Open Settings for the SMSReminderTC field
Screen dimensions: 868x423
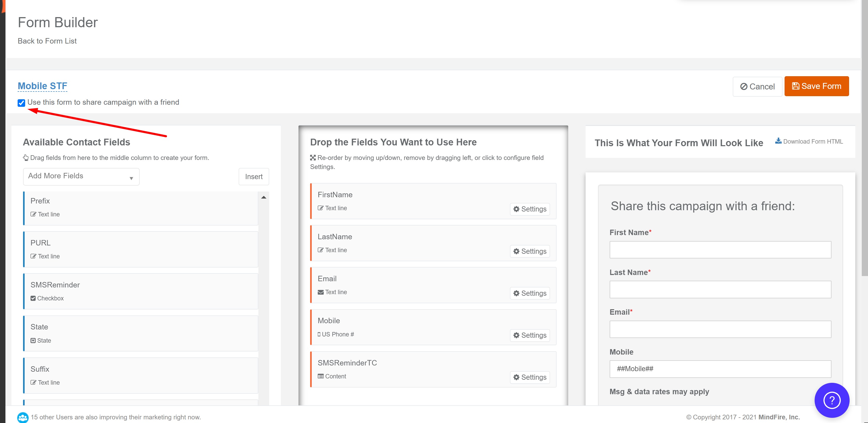click(x=530, y=377)
